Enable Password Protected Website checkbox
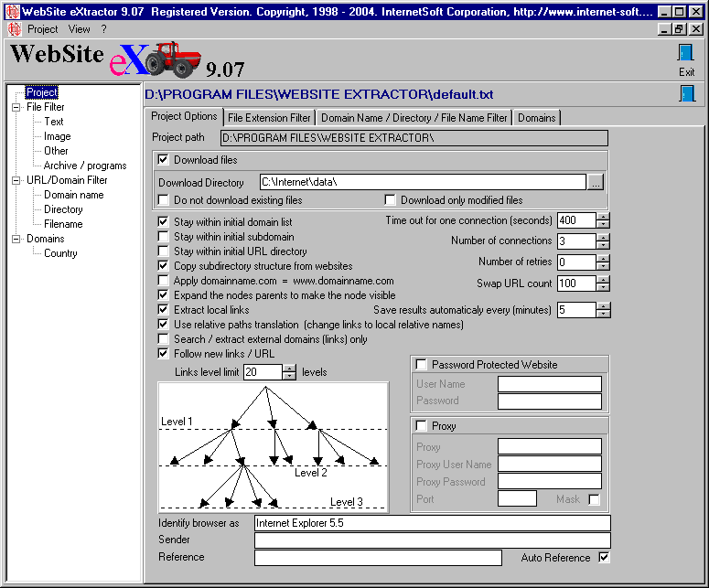 point(421,364)
